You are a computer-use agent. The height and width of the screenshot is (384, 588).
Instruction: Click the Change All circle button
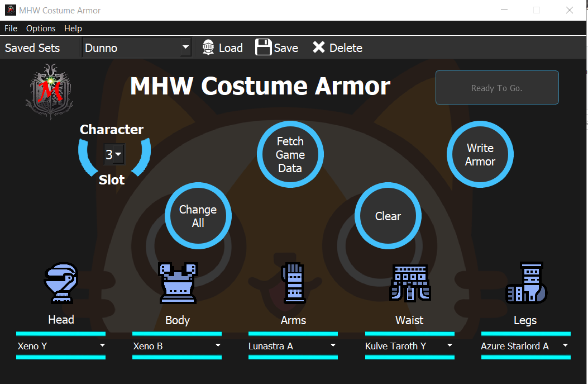198,216
